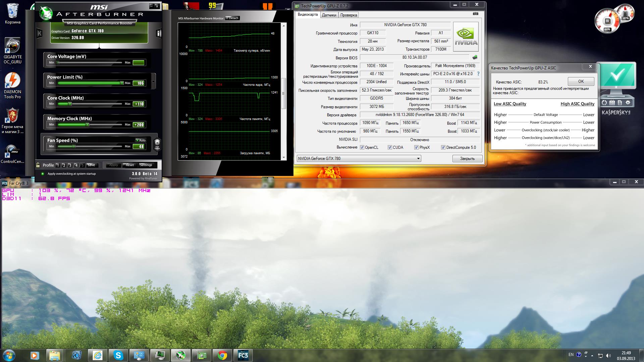Toggle the fan speed Auto button
This screenshot has width=644, height=362.
tap(141, 140)
